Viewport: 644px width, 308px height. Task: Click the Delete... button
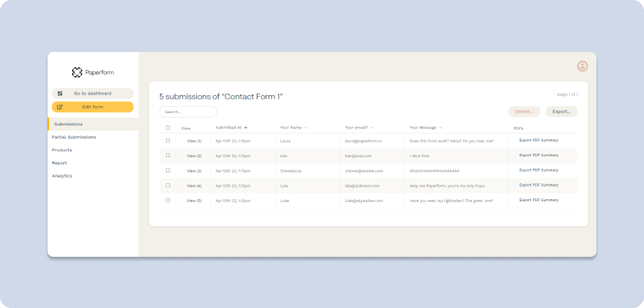(x=524, y=112)
